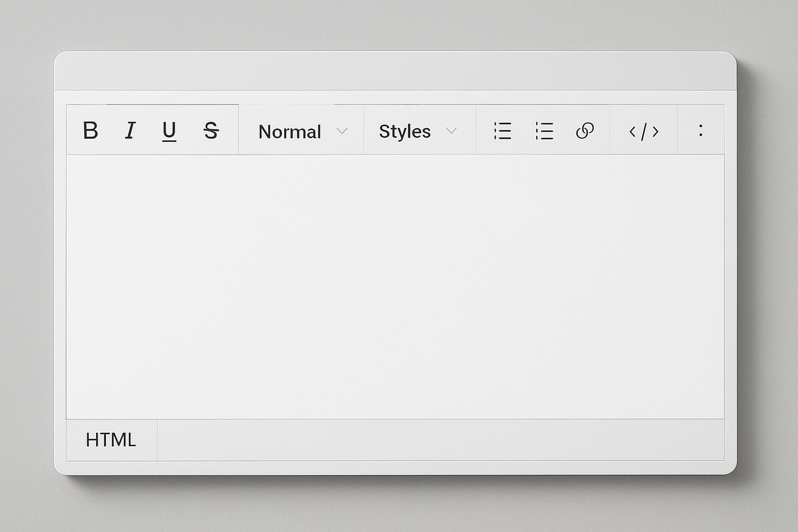Select the Normal text label in toolbar

289,131
